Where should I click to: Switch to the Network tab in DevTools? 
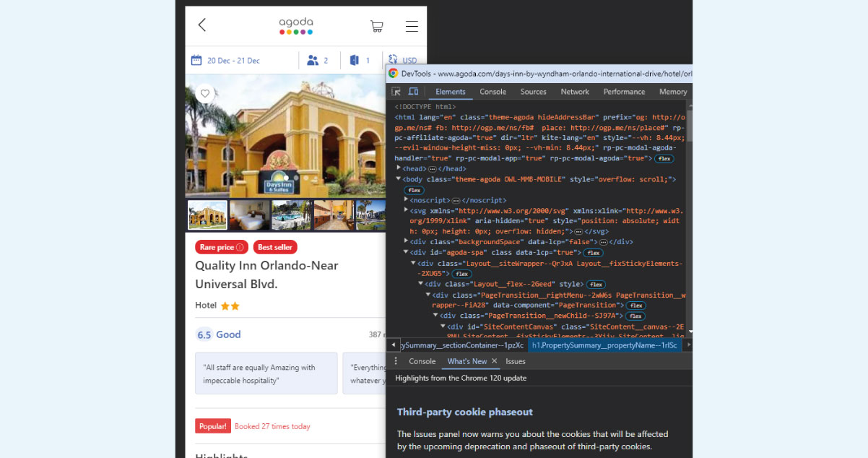tap(575, 92)
